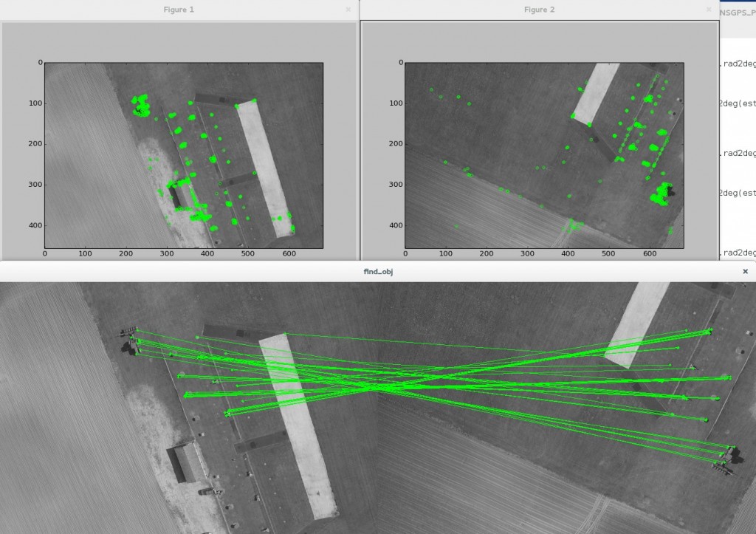756x534 pixels.
Task: Click the 0 tick label on Figure 1 x-axis
Action: (x=44, y=253)
